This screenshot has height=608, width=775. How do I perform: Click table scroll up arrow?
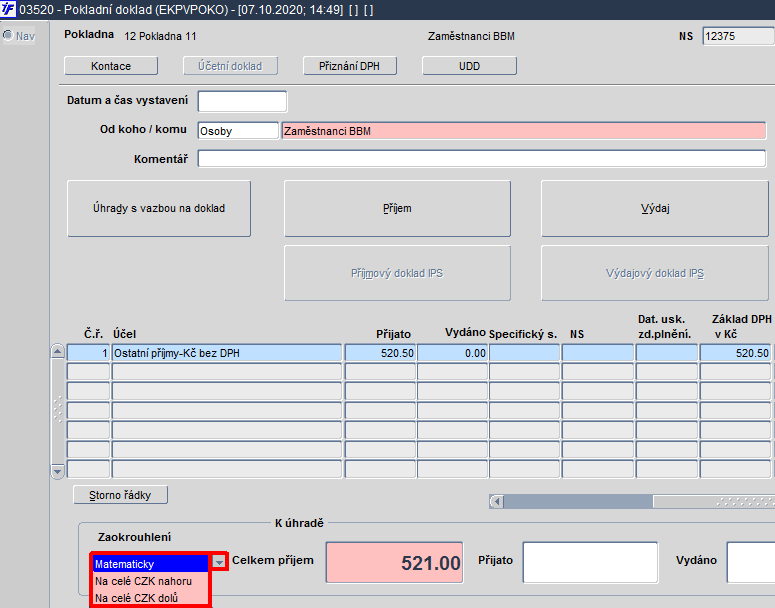click(57, 351)
